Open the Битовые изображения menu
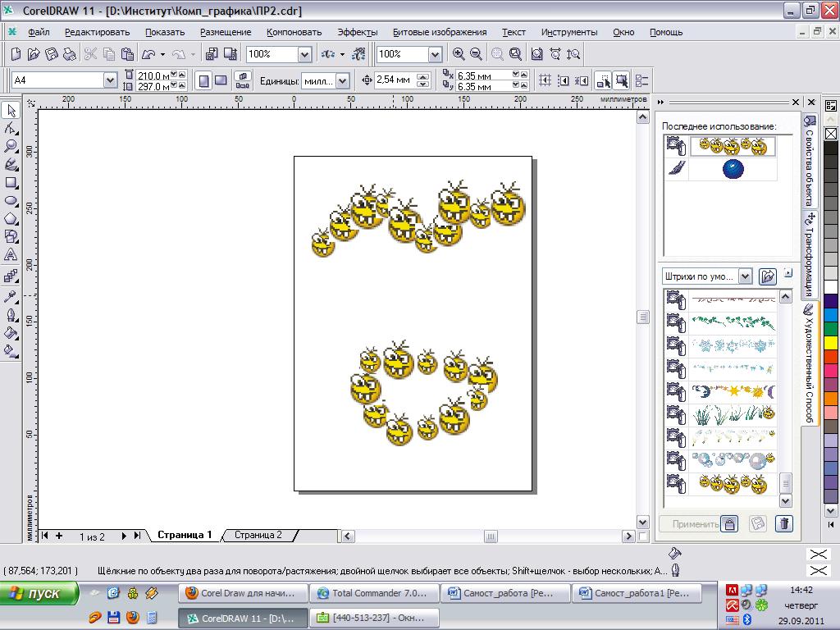840x630 pixels. tap(440, 32)
